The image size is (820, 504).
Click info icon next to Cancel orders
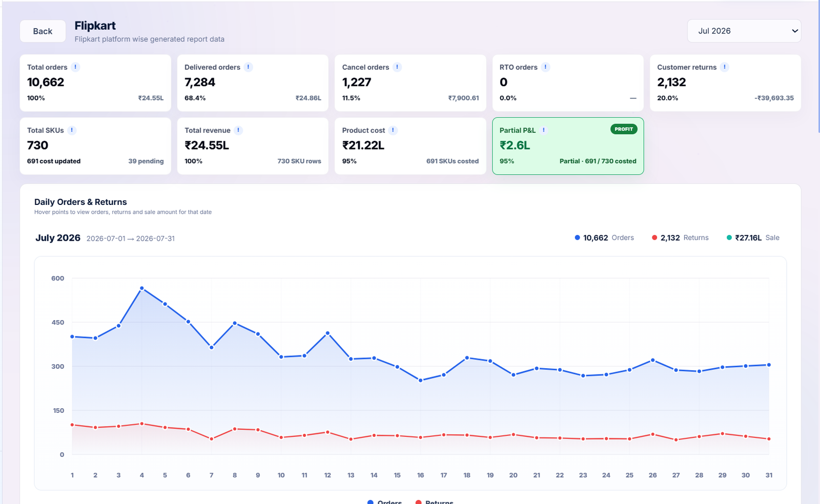(x=397, y=67)
